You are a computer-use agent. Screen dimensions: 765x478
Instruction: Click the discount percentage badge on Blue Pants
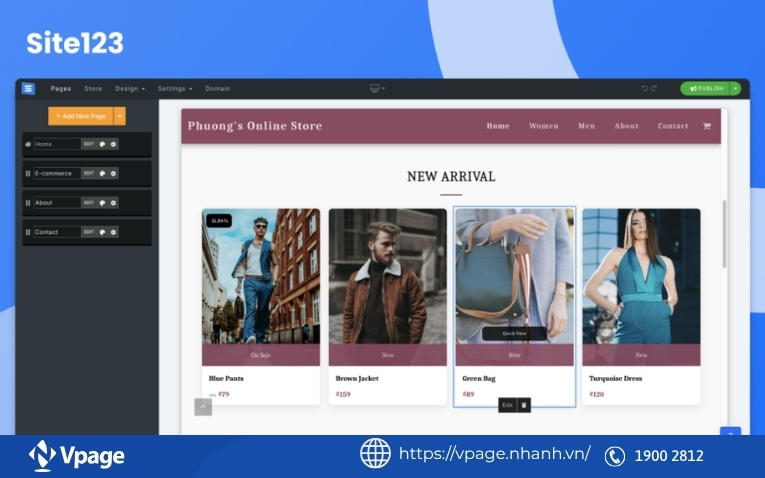(x=219, y=220)
